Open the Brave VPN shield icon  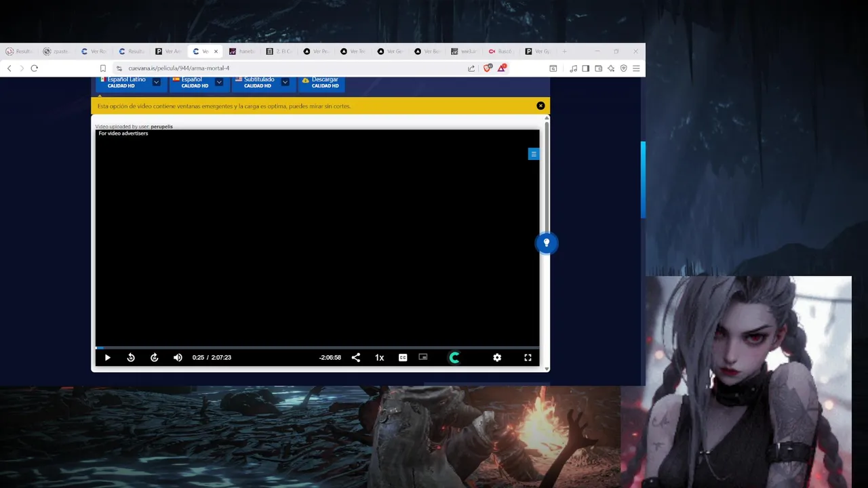point(623,68)
